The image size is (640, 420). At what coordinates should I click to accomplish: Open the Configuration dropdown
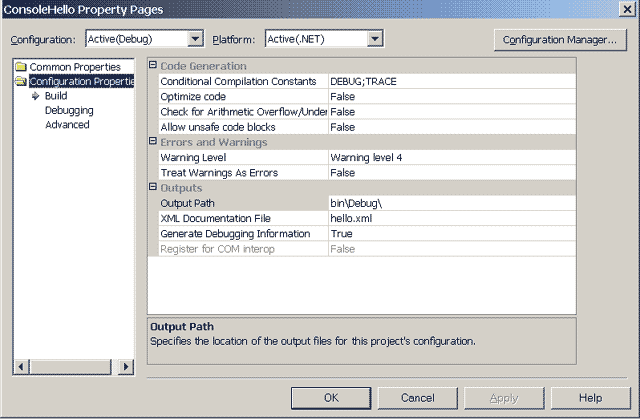point(196,39)
